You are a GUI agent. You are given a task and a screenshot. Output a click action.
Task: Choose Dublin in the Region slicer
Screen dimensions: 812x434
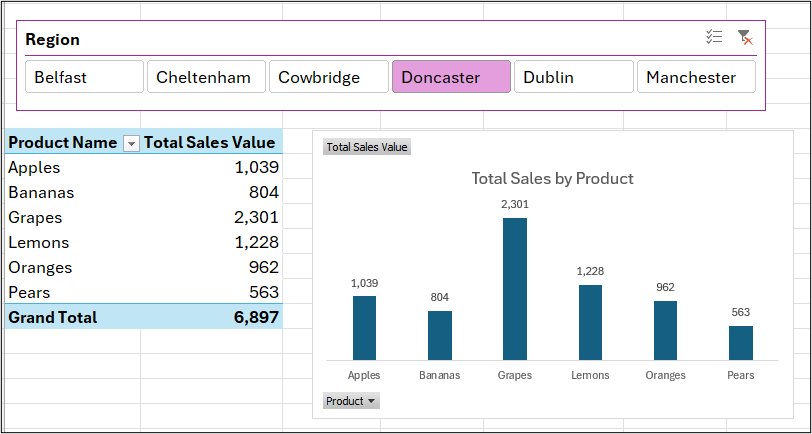[573, 77]
